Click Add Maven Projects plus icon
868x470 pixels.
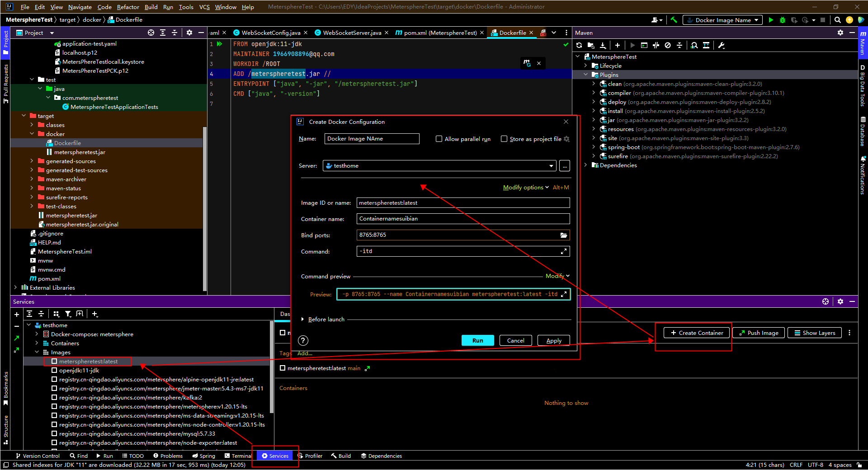coord(617,45)
